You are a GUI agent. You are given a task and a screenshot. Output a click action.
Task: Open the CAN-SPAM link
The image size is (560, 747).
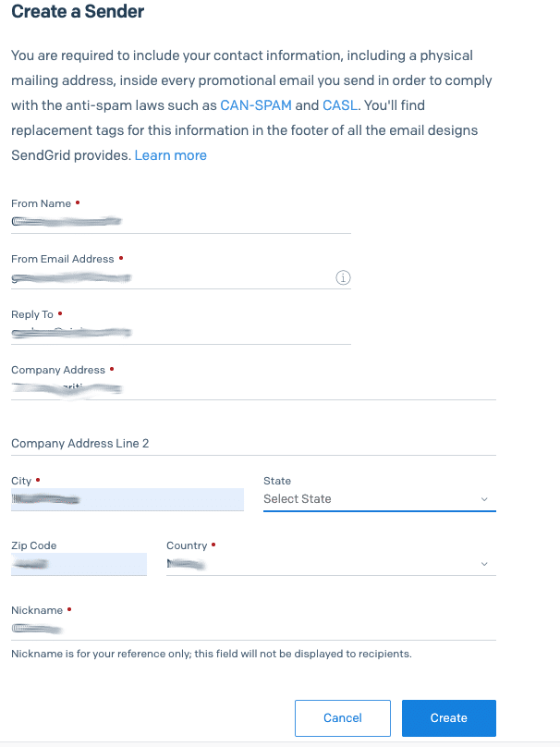pyautogui.click(x=257, y=104)
